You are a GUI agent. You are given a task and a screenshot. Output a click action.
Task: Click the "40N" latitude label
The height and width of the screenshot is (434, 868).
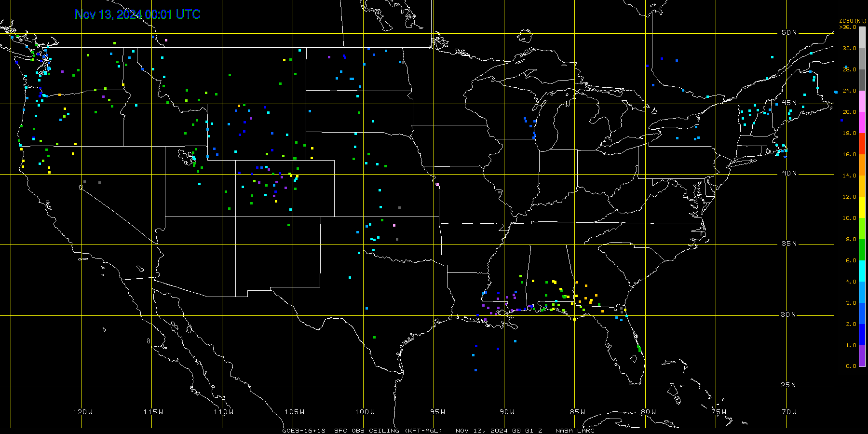789,173
